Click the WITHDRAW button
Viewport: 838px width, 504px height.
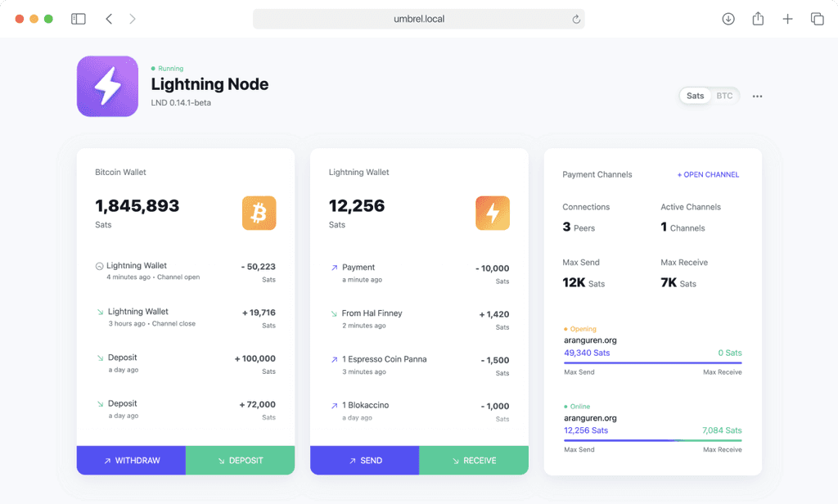pyautogui.click(x=131, y=460)
